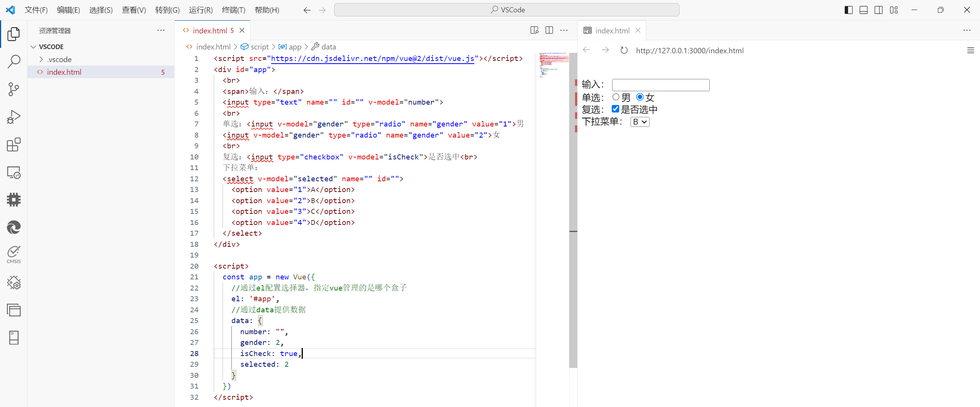Open the 终端(T) menu
Viewport: 980px width, 407px height.
234,10
